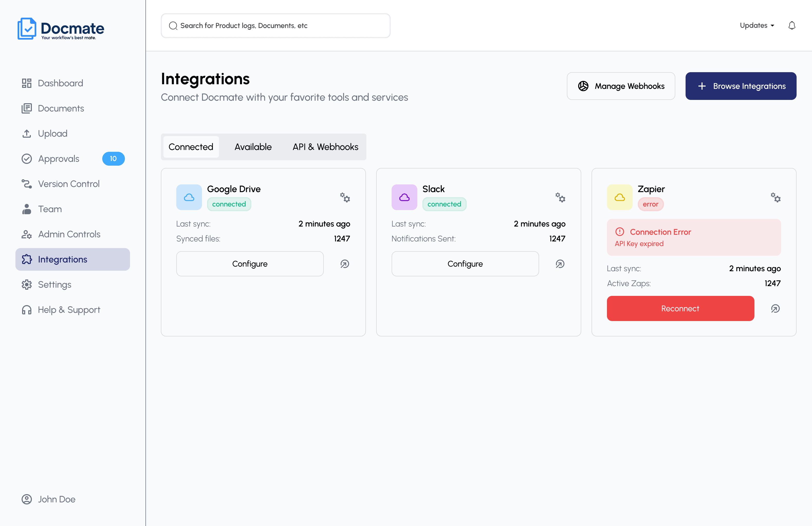Click the search magnifier icon

coord(173,26)
